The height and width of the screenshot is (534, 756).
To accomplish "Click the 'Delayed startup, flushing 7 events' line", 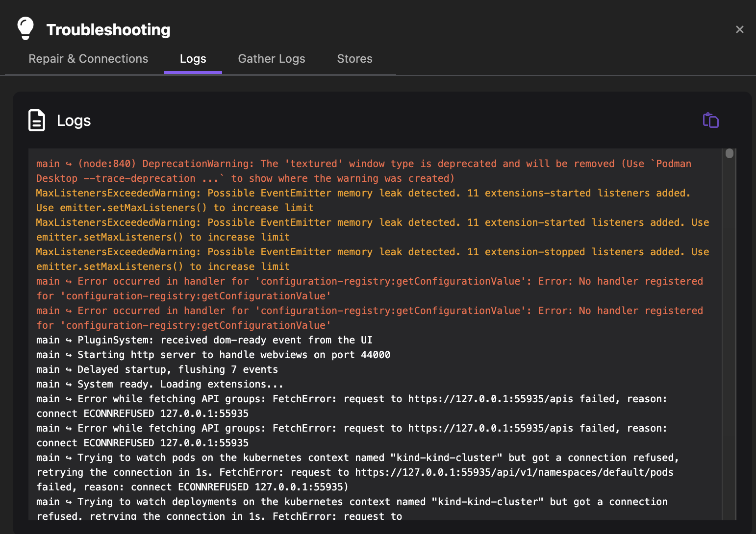I will point(157,369).
